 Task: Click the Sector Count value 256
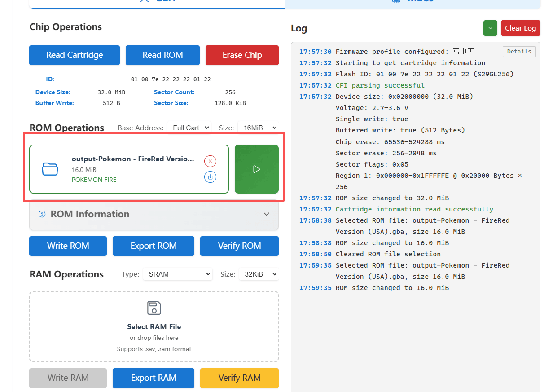(x=230, y=92)
